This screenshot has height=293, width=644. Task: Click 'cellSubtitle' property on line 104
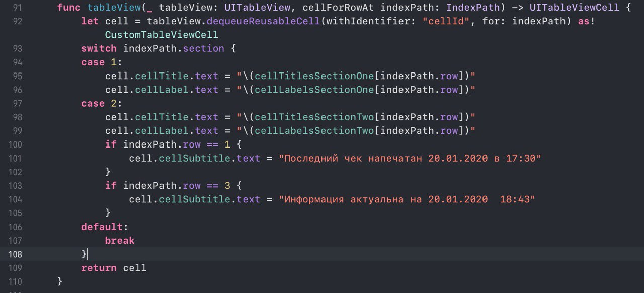click(195, 199)
